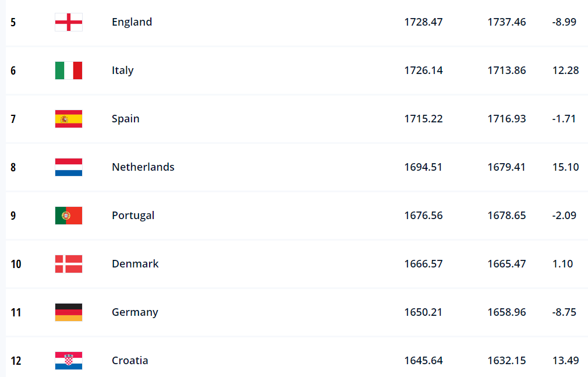588x377 pixels.
Task: Click Spain's previous points 1716.93
Action: [x=506, y=119]
